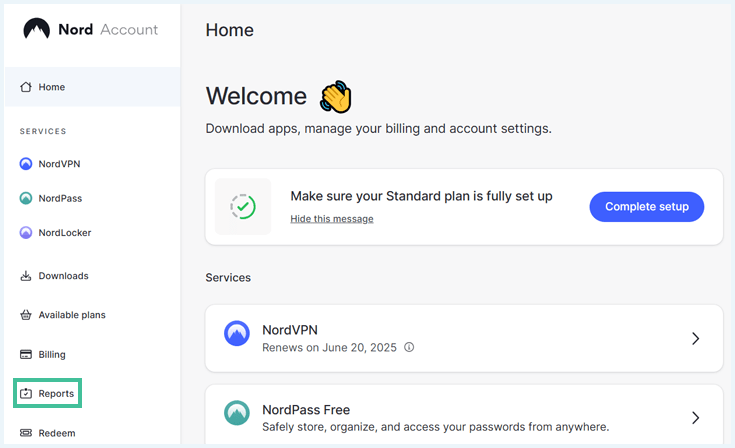Viewport: 735px width, 448px height.
Task: Click the NordVPN logo in Services card
Action: (237, 333)
